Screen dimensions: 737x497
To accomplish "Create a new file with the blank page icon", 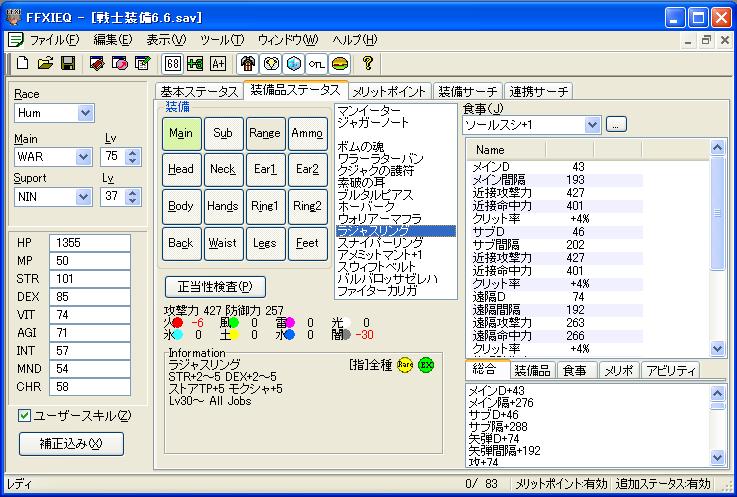I will tap(22, 63).
